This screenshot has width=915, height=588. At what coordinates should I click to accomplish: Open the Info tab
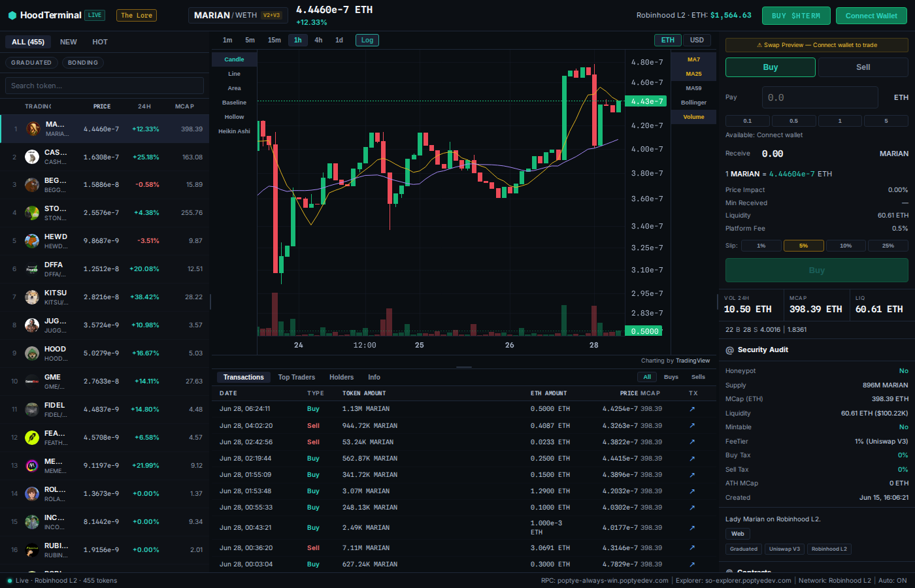tap(374, 377)
